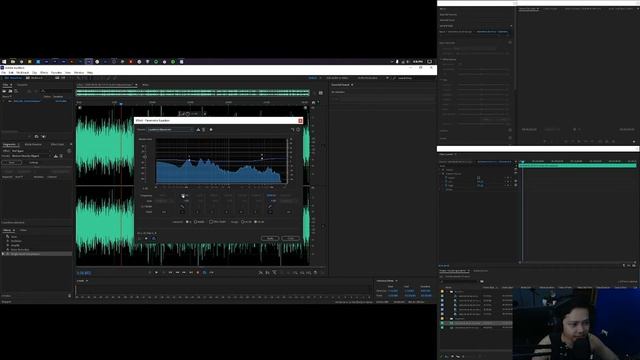Viewport: 640px width, 360px height.
Task: Click the preview play button in the equalizer dialog
Action: (146, 238)
